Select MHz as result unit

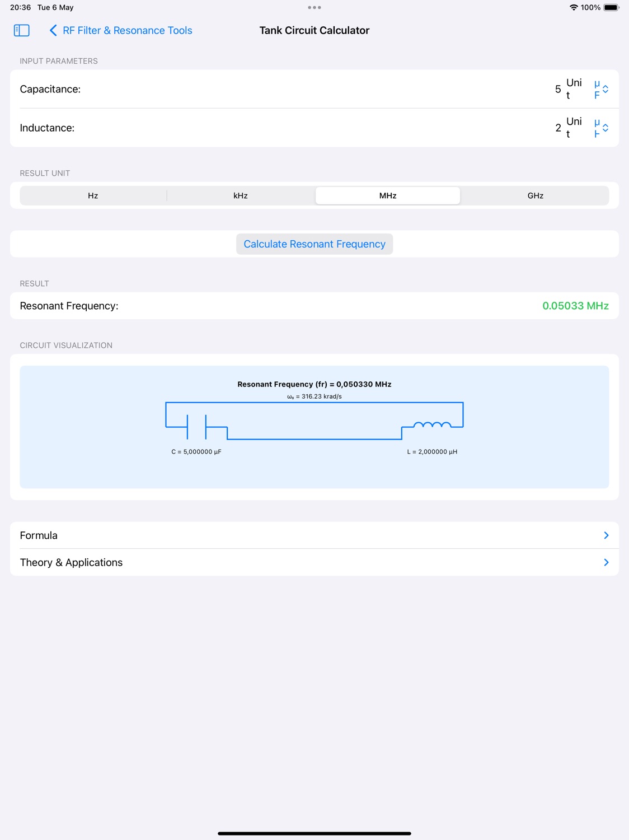point(388,195)
